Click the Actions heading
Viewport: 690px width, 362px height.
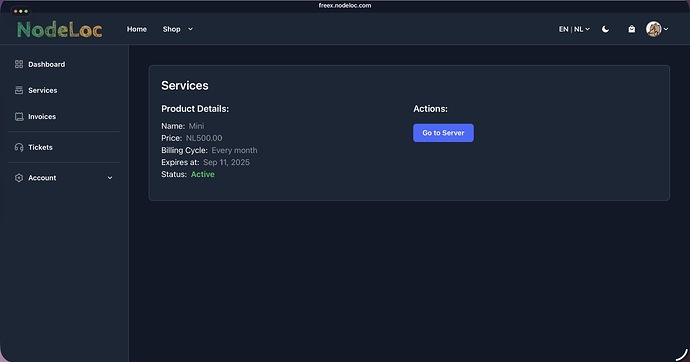click(x=430, y=109)
